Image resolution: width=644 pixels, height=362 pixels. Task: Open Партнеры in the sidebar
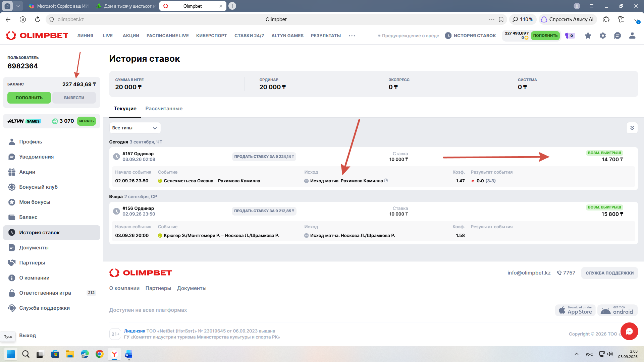pos(32,263)
